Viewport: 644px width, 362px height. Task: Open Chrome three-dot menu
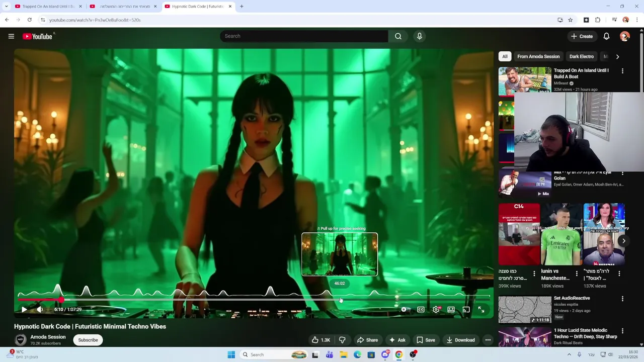[637, 20]
